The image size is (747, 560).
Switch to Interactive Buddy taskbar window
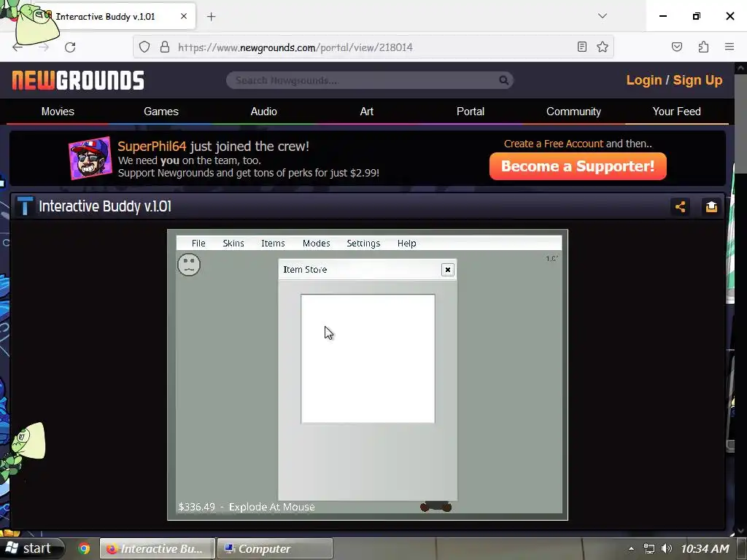(158, 548)
